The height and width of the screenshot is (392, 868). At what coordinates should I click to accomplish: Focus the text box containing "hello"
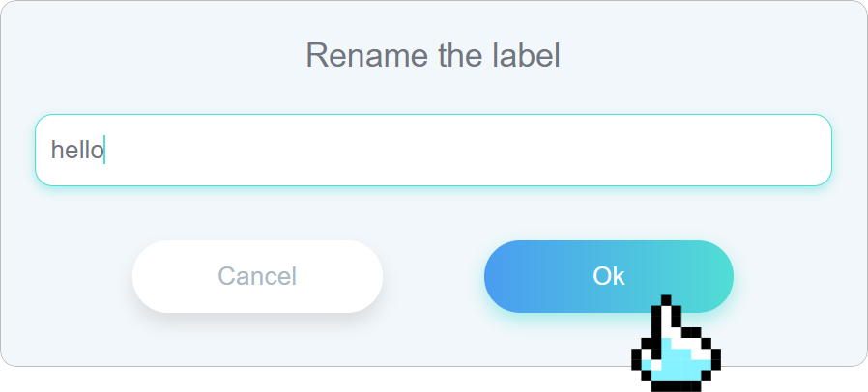point(433,151)
